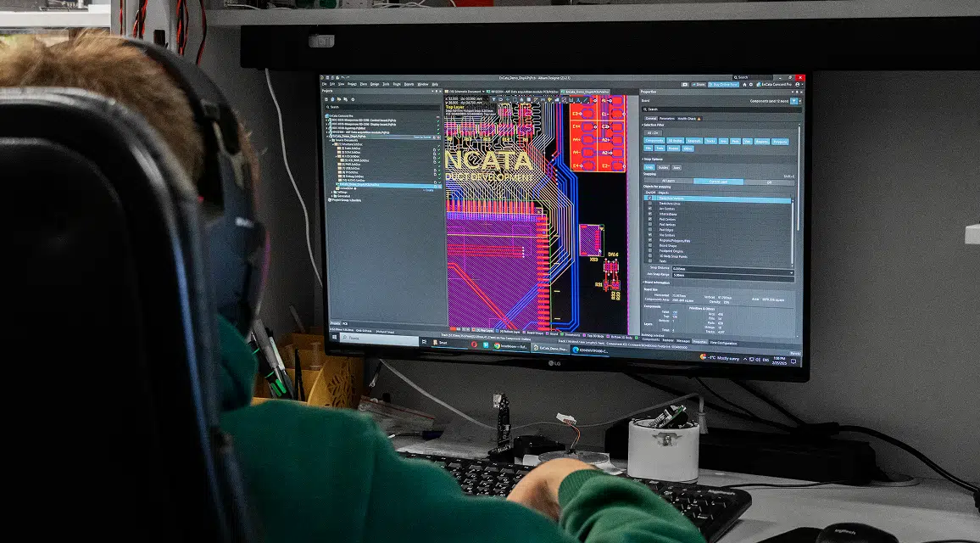Open Projects panel settings gear icon
980x543 pixels.
[x=353, y=99]
